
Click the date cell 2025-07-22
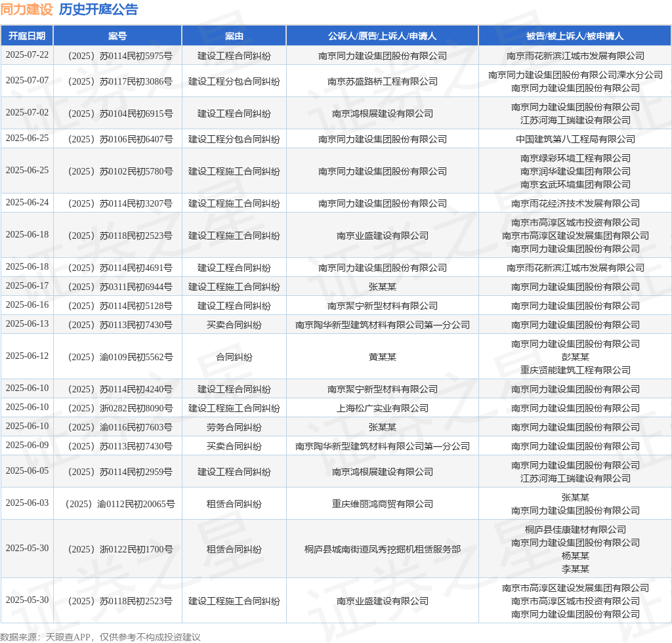tap(27, 55)
